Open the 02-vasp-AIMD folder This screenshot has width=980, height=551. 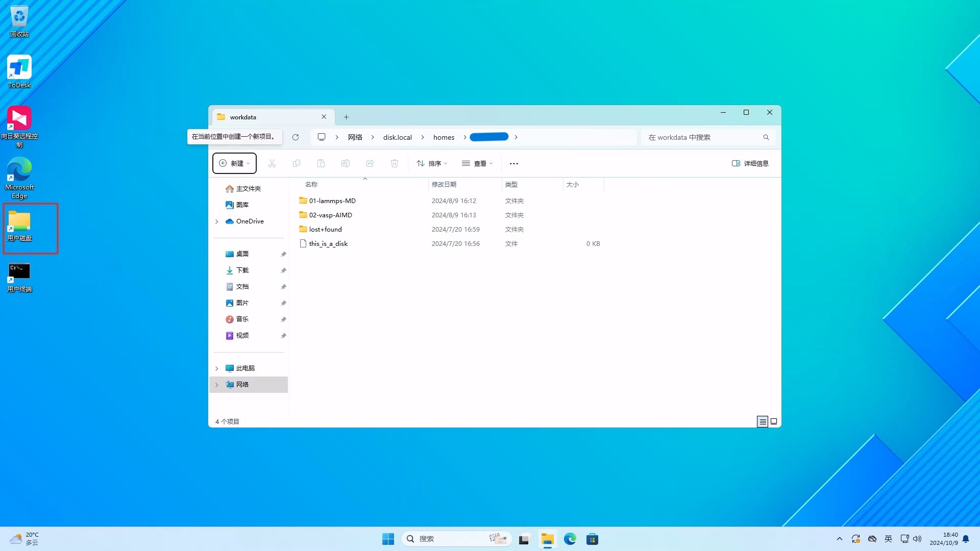(x=330, y=215)
